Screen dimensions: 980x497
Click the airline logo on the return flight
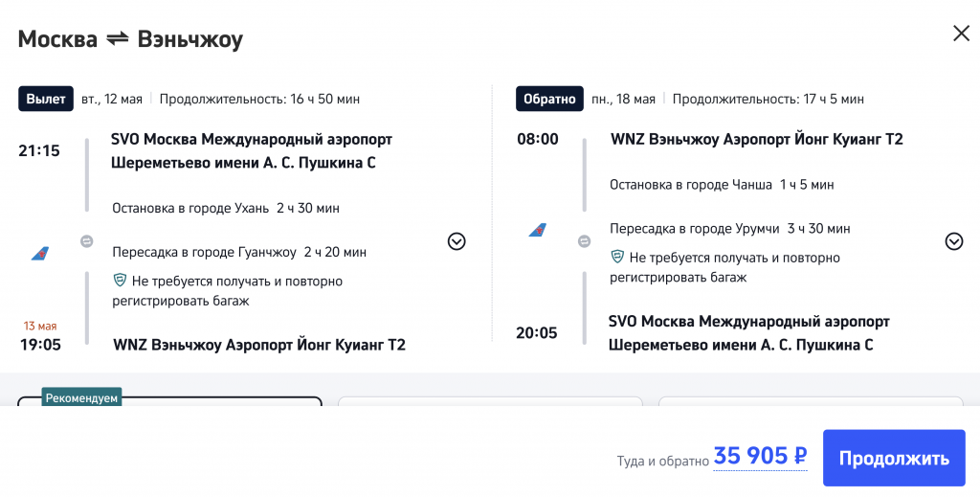click(538, 230)
